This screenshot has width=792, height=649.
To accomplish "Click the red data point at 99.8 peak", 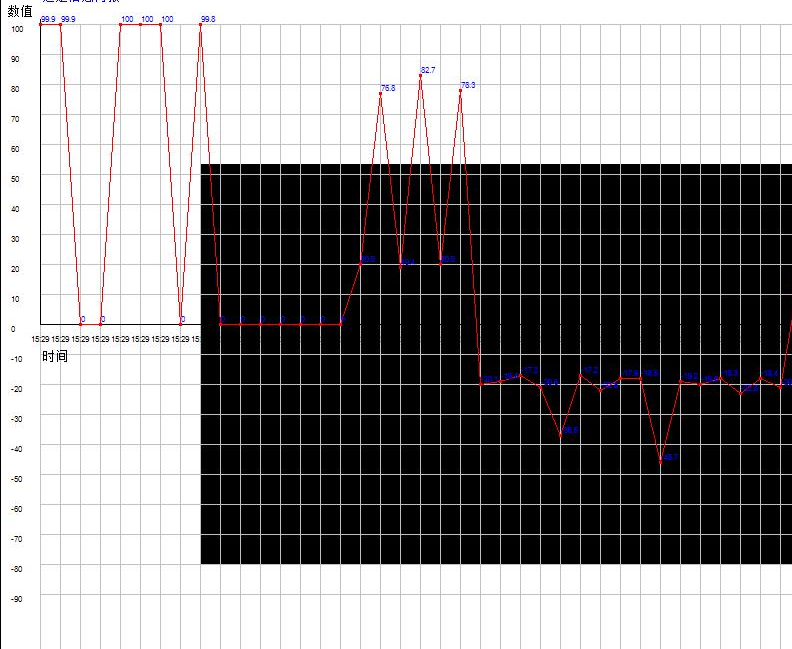I will coord(201,24).
